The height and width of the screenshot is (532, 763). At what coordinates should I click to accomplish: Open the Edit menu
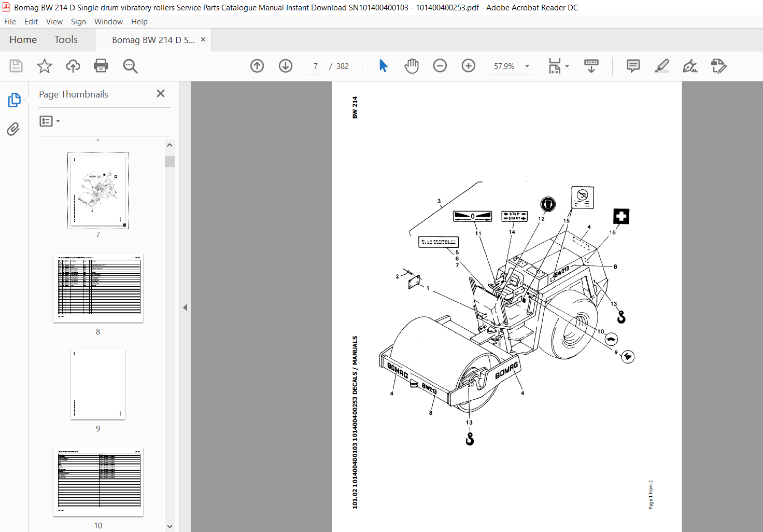coord(31,22)
